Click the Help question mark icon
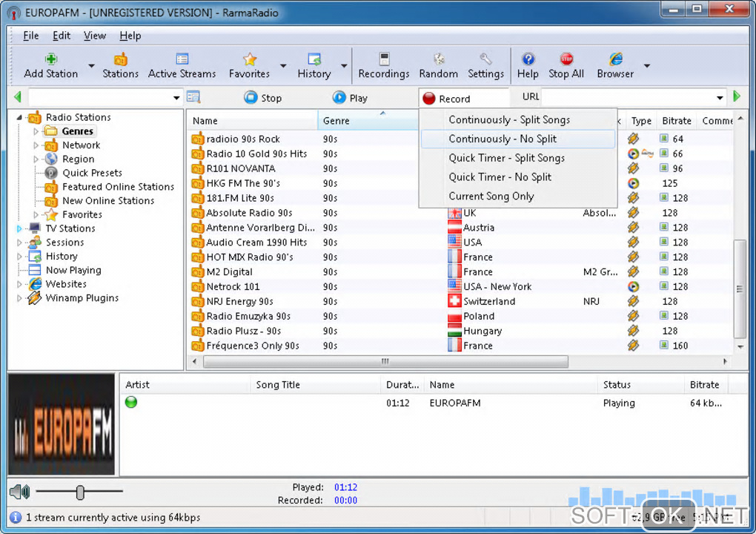 [528, 59]
